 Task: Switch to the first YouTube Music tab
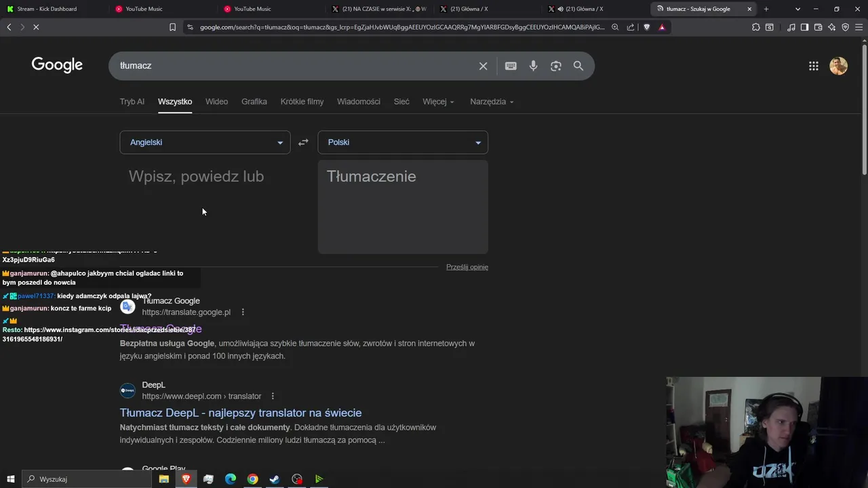[x=163, y=9]
